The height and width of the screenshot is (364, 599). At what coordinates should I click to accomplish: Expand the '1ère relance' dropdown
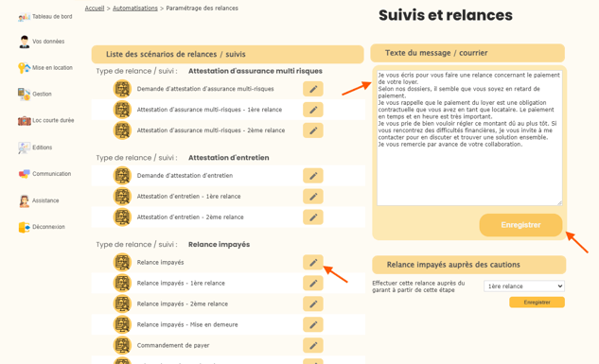coord(523,286)
